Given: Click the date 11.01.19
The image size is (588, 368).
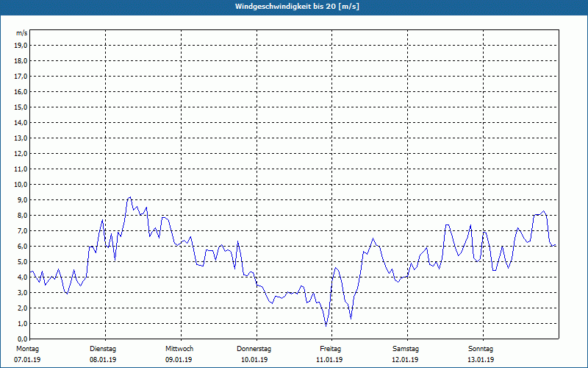Looking at the screenshot, I should click(x=329, y=360).
